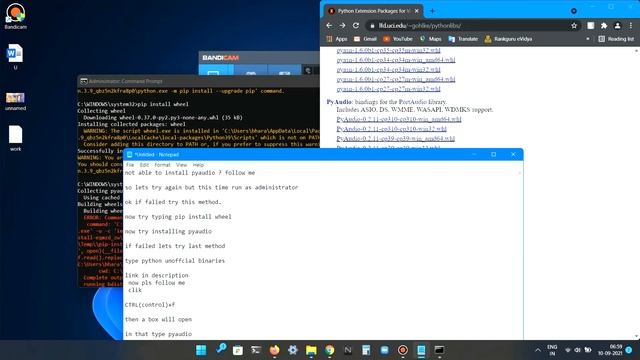The width and height of the screenshot is (640, 360).
Task: Open the Translate bookmark
Action: (x=463, y=39)
